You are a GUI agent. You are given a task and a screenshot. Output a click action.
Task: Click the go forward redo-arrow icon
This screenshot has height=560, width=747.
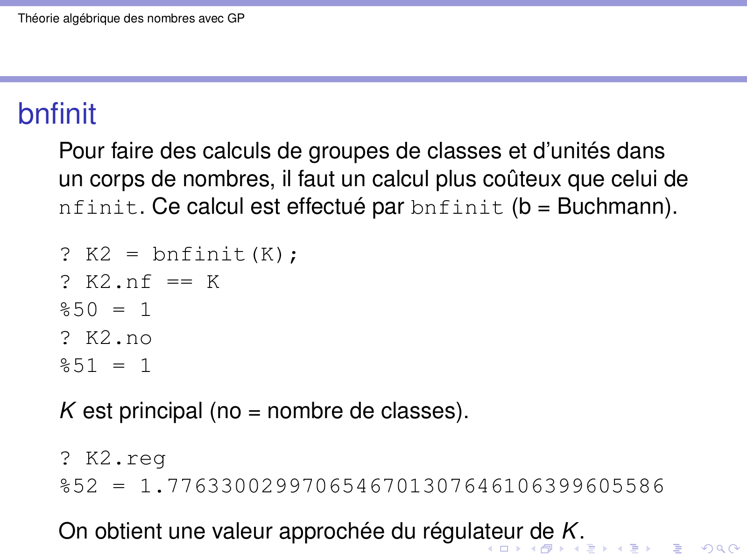(734, 549)
